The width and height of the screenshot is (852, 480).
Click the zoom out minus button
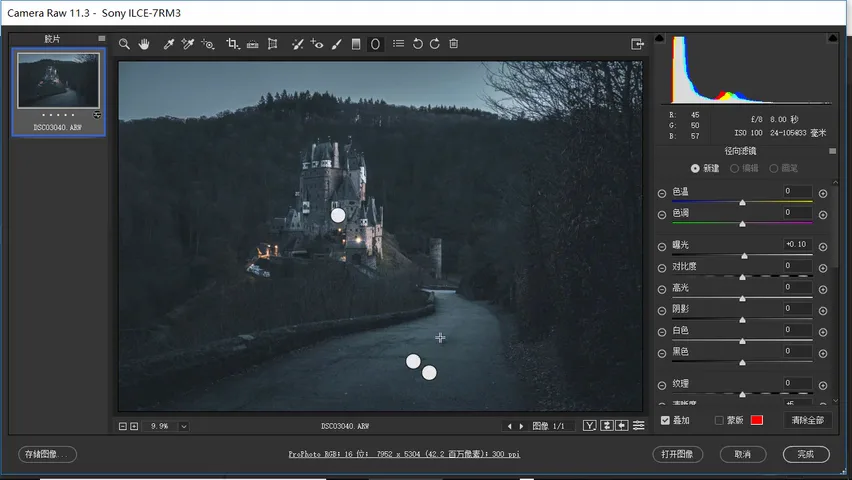click(123, 426)
